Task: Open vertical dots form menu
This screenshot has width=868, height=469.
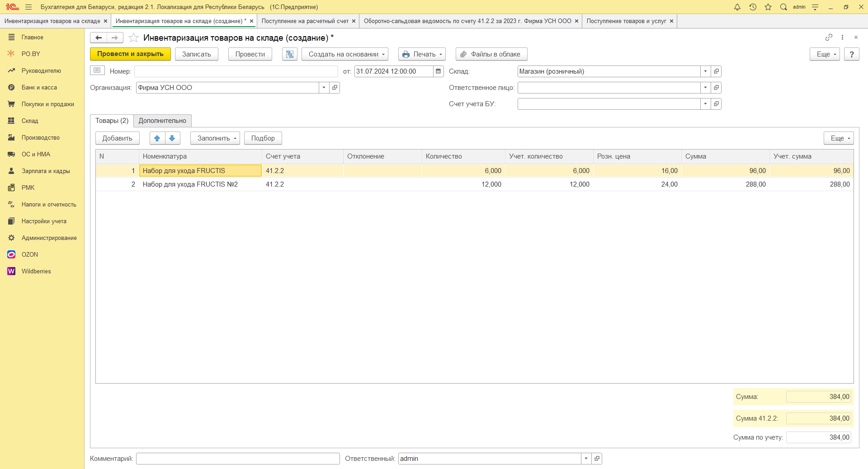Action: coord(842,38)
